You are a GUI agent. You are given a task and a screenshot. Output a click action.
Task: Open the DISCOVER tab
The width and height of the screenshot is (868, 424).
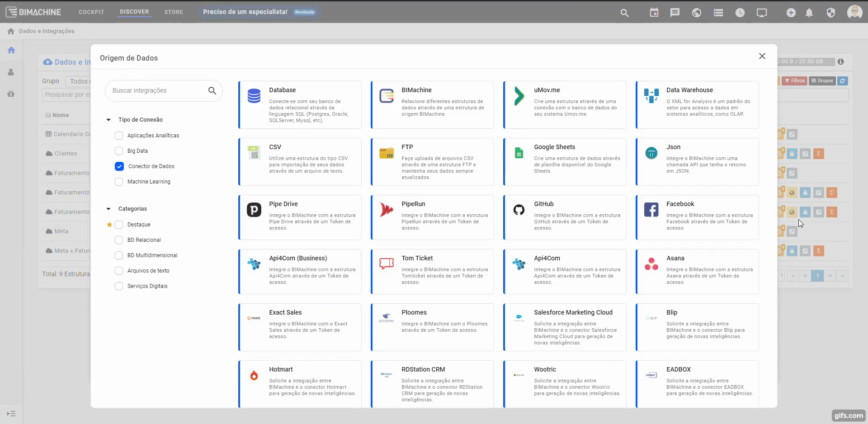tap(134, 12)
